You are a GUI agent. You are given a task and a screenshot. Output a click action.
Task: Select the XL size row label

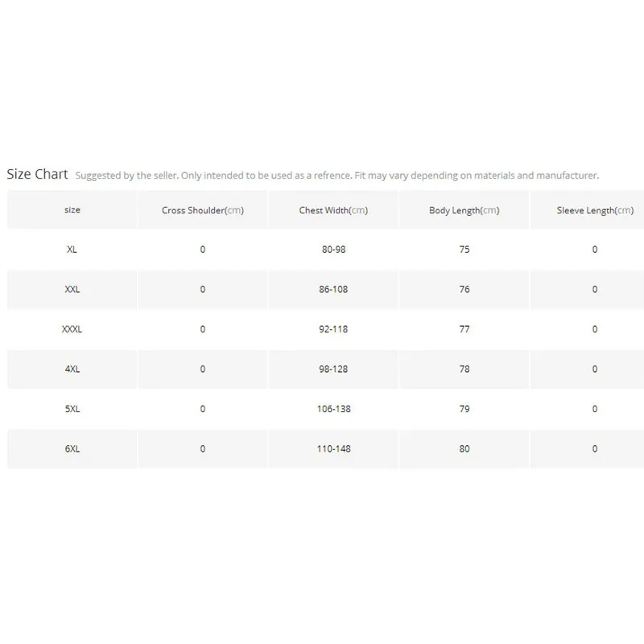[72, 250]
